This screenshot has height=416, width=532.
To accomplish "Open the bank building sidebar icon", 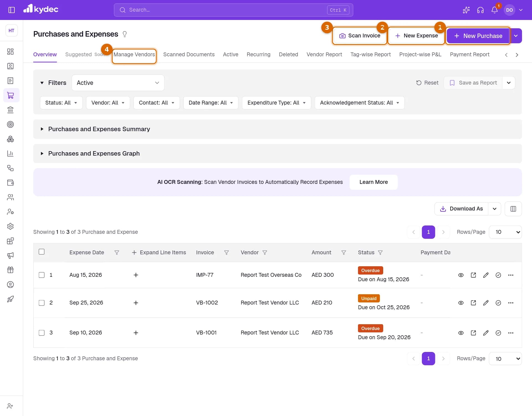I will pos(10,110).
